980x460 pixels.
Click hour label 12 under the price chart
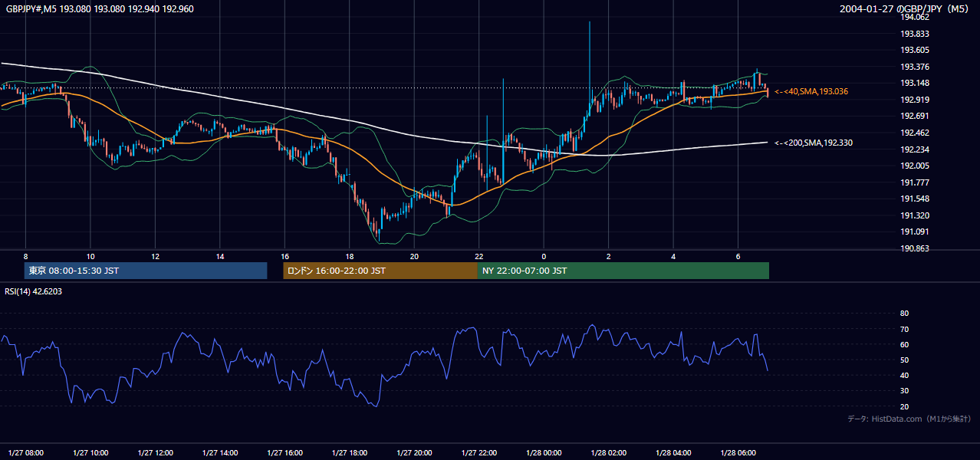[155, 256]
